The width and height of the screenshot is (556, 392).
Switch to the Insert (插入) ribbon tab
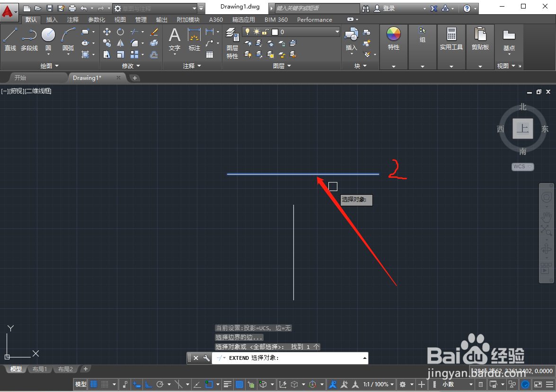[52, 19]
